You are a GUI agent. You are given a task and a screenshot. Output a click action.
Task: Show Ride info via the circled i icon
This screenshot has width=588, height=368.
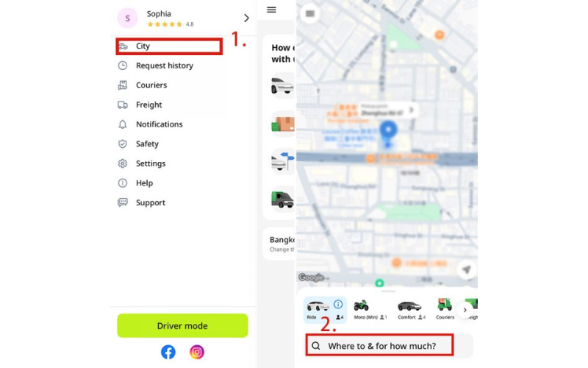338,304
